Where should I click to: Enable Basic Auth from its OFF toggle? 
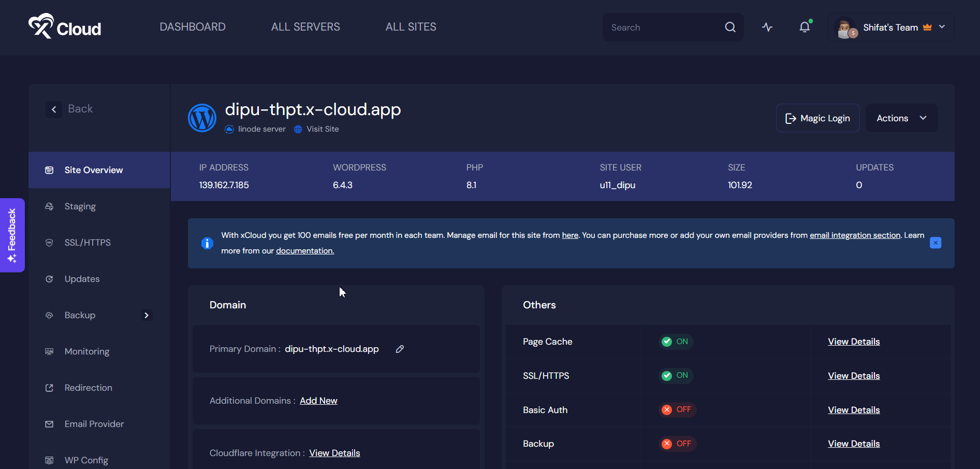coord(677,409)
